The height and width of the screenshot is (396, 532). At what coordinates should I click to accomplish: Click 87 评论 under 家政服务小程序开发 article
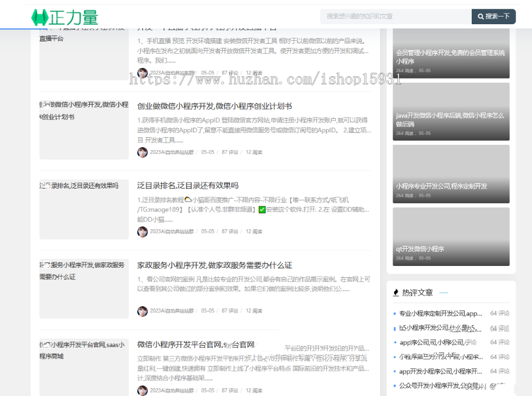(x=230, y=311)
